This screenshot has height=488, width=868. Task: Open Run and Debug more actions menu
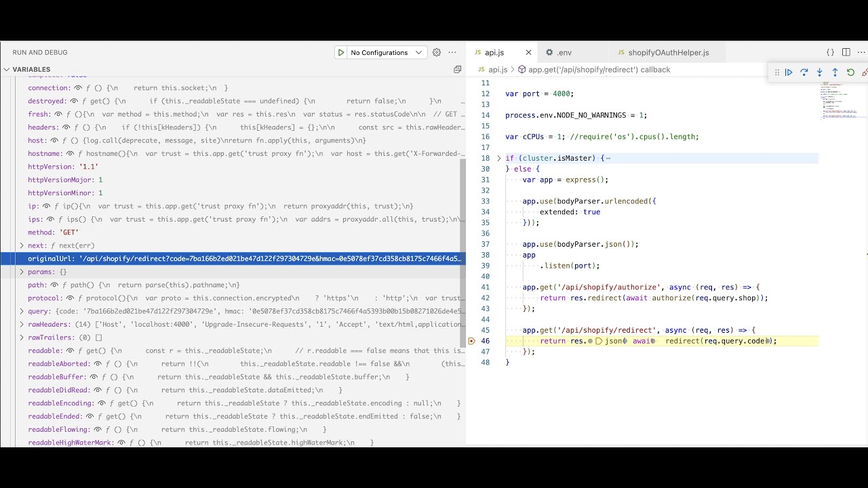[x=453, y=52]
